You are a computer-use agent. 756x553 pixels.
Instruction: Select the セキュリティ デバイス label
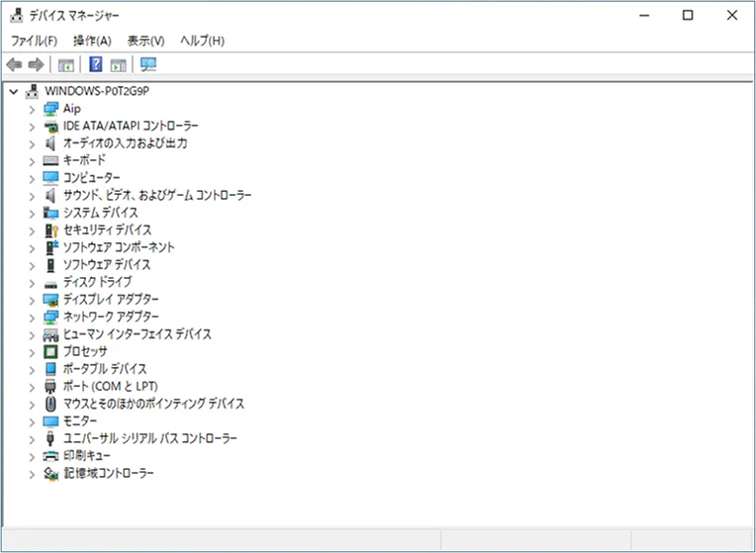click(x=108, y=230)
